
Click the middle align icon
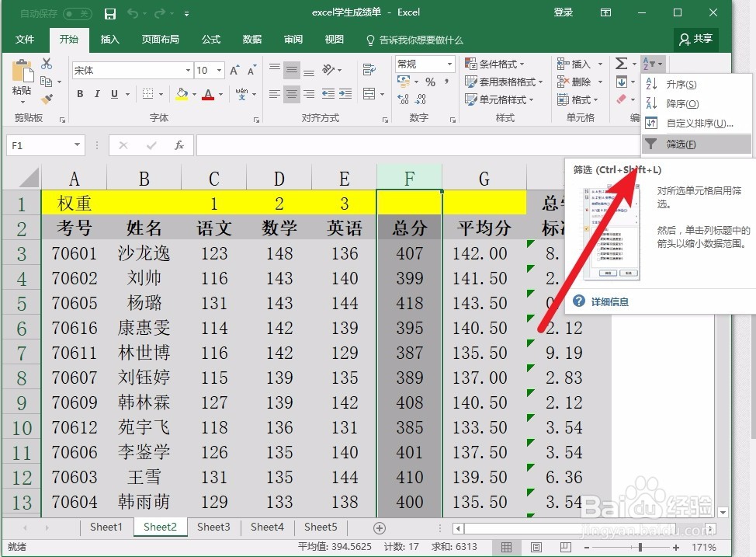click(x=292, y=70)
